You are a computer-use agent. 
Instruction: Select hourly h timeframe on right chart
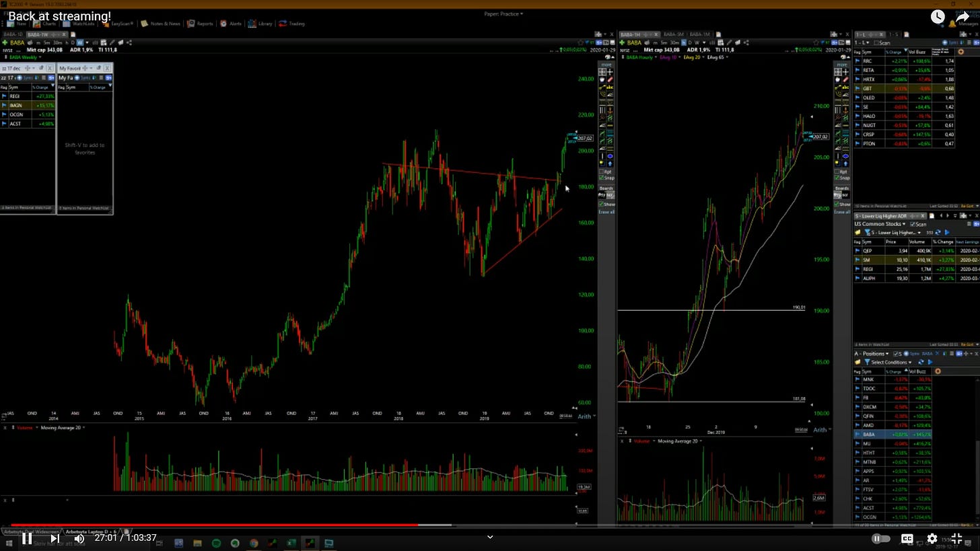click(685, 42)
